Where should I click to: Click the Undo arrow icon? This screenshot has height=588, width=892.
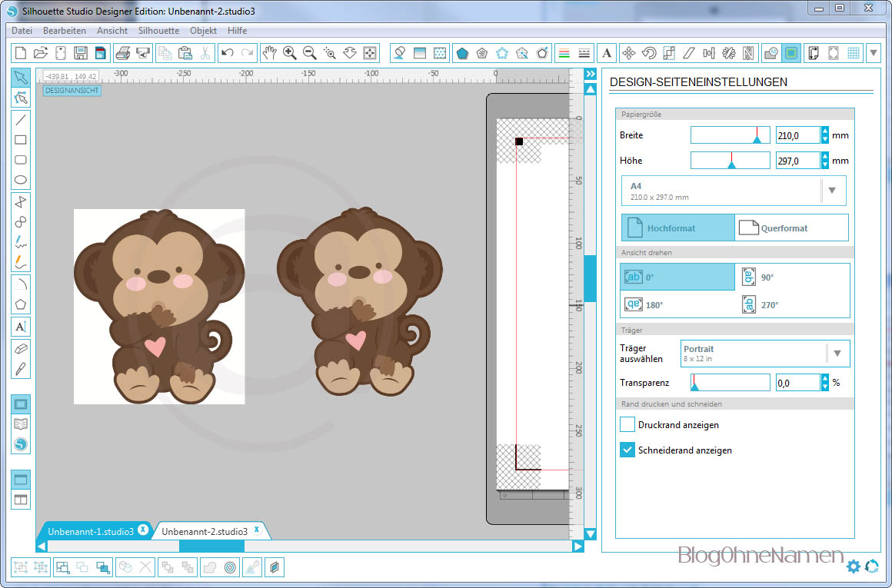coord(227,53)
